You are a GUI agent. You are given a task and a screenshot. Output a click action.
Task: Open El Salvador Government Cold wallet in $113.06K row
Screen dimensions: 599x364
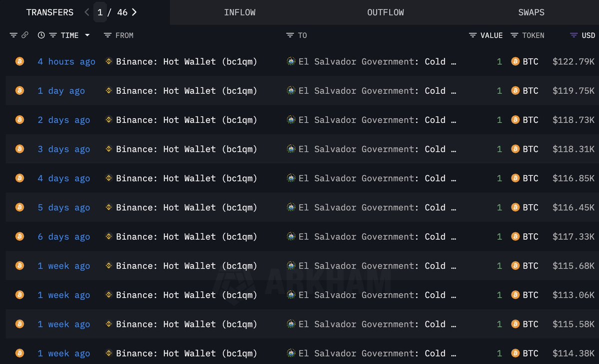tap(377, 295)
